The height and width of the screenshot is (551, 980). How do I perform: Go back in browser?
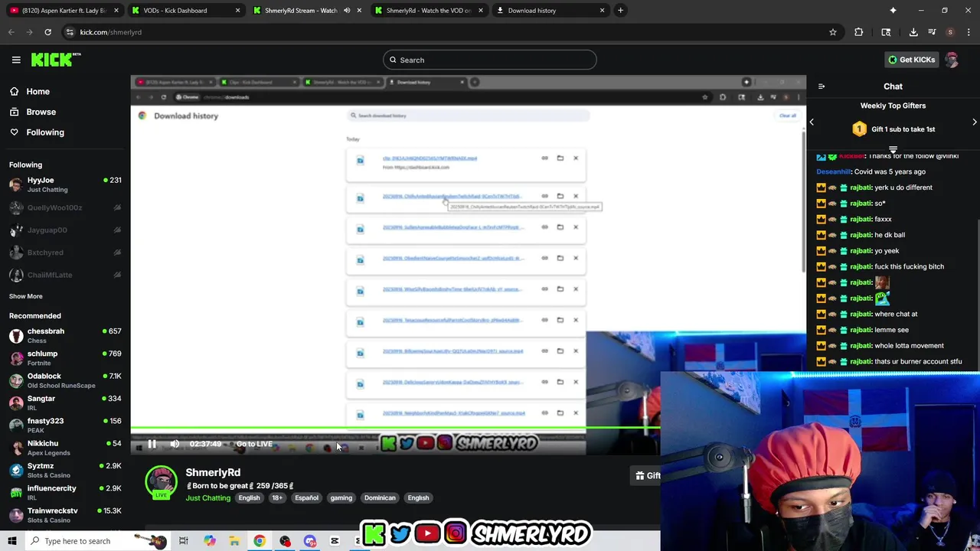point(11,32)
